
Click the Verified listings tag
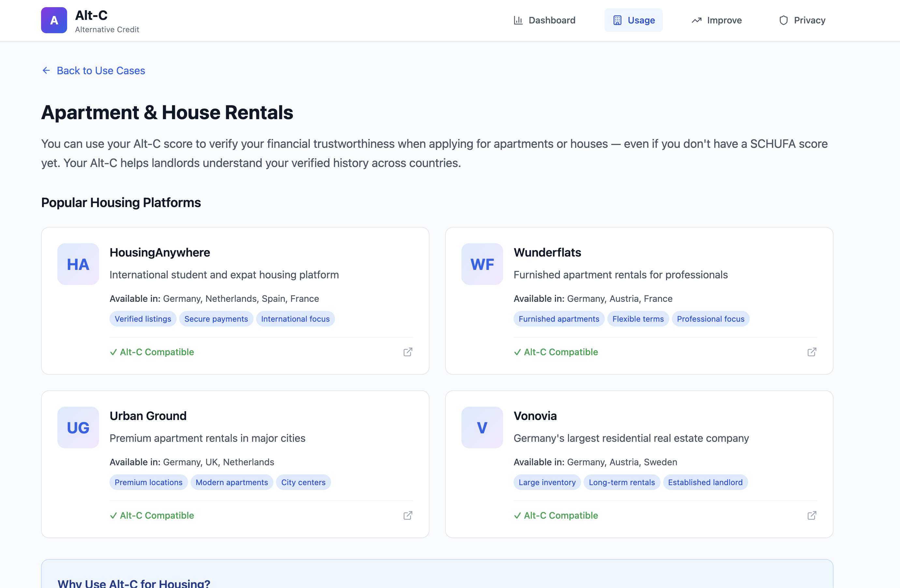pyautogui.click(x=143, y=319)
